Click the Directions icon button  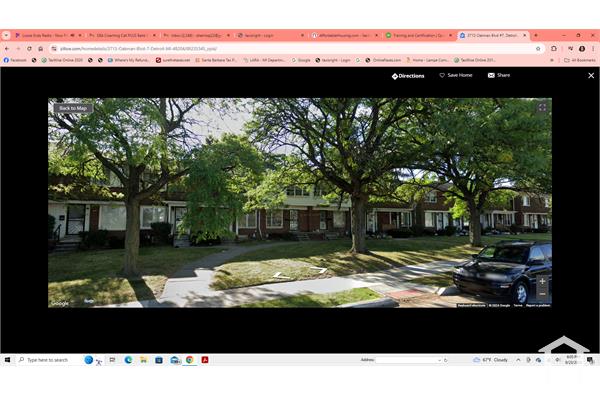408,76
